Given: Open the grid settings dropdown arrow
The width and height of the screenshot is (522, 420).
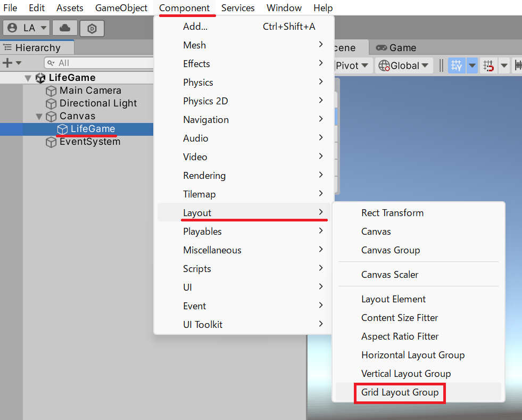Looking at the screenshot, I should click(472, 66).
